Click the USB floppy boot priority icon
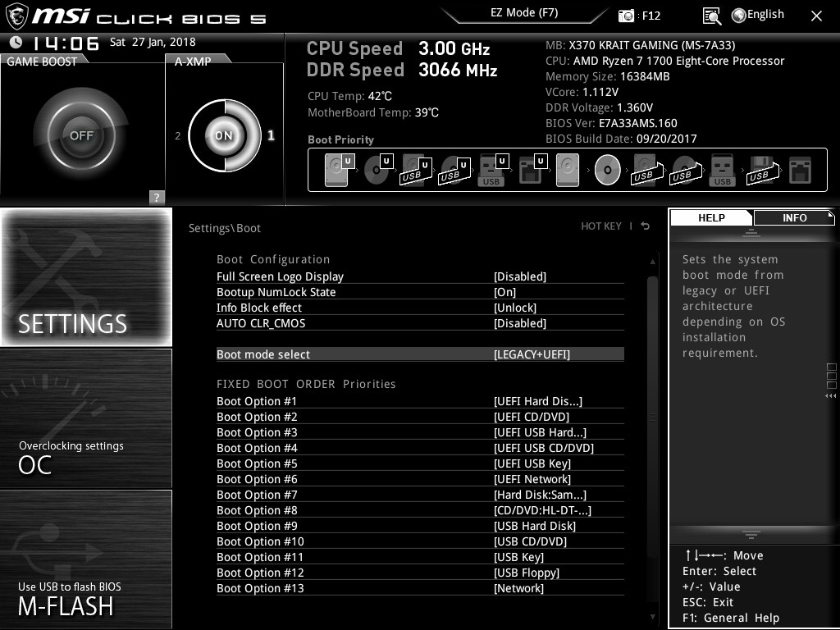Screen dimensions: 840x630 (x=762, y=170)
